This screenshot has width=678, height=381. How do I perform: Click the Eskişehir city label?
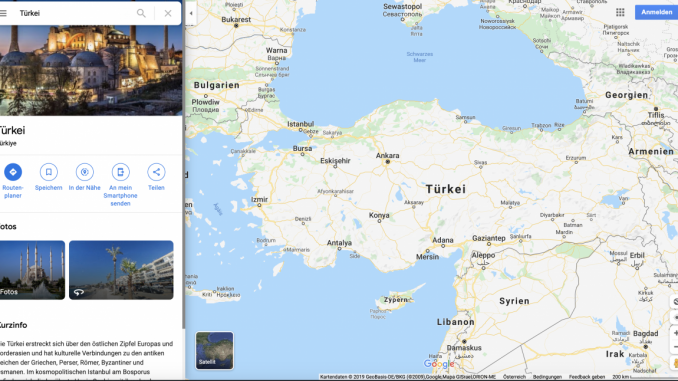[x=335, y=161]
